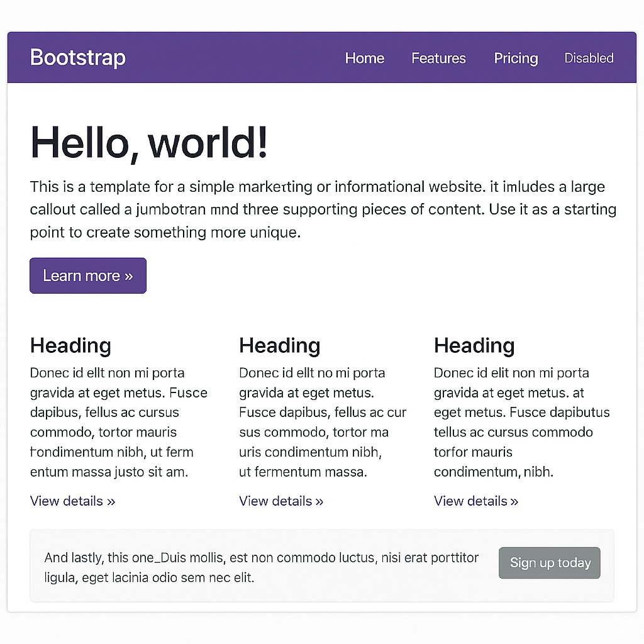The width and height of the screenshot is (644, 644).
Task: Select the first column's Heading title
Action: tap(70, 345)
